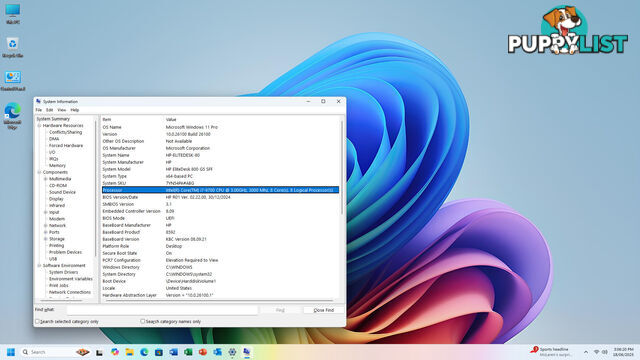Launch PowerPoint from the taskbar
The height and width of the screenshot is (360, 640).
point(203,352)
